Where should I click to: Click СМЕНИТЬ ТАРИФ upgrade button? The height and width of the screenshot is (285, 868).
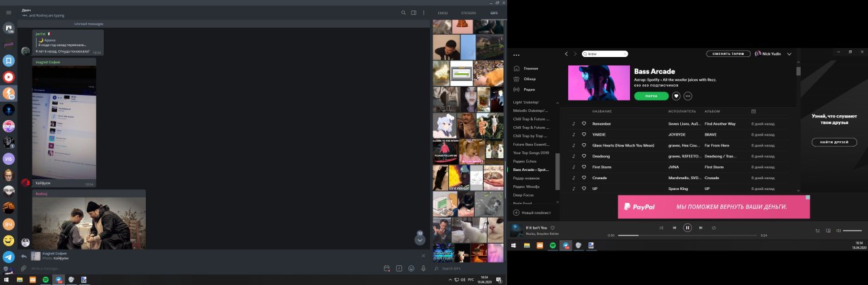click(728, 54)
